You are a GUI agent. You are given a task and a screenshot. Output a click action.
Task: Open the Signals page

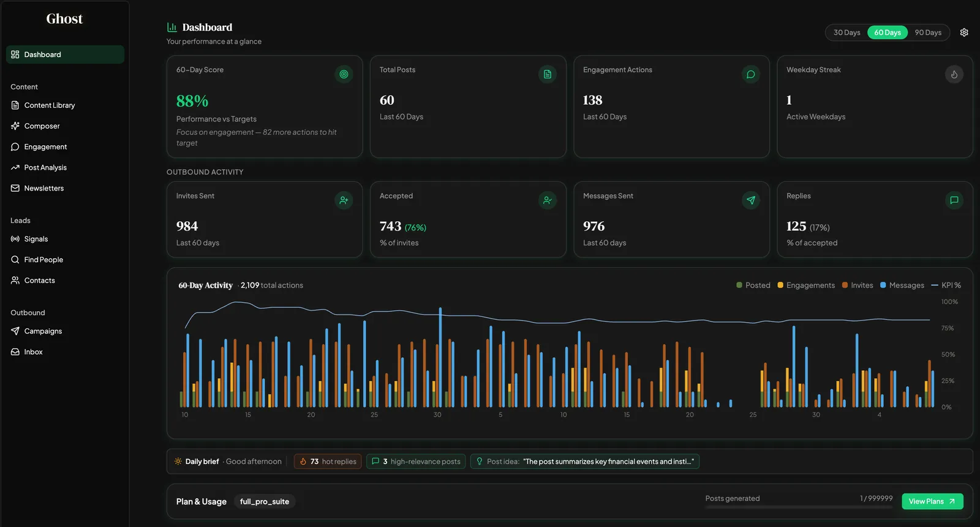coord(65,239)
